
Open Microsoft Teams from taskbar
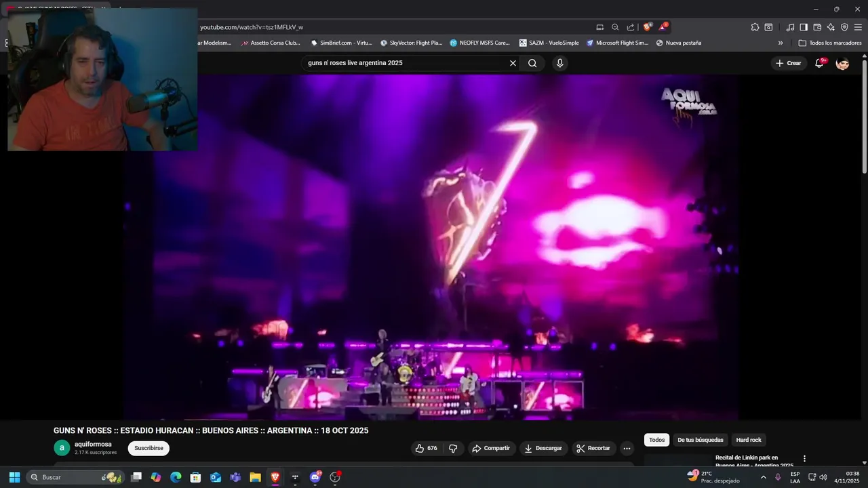(x=235, y=477)
